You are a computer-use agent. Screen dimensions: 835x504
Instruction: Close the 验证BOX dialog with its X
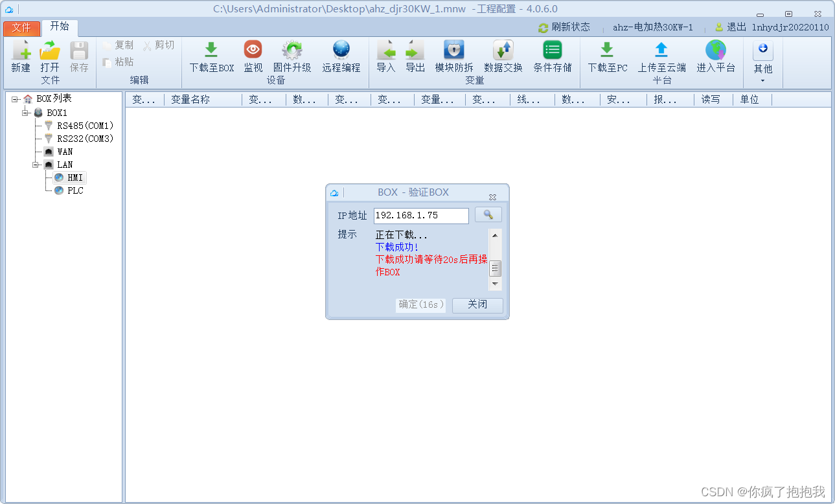(492, 196)
